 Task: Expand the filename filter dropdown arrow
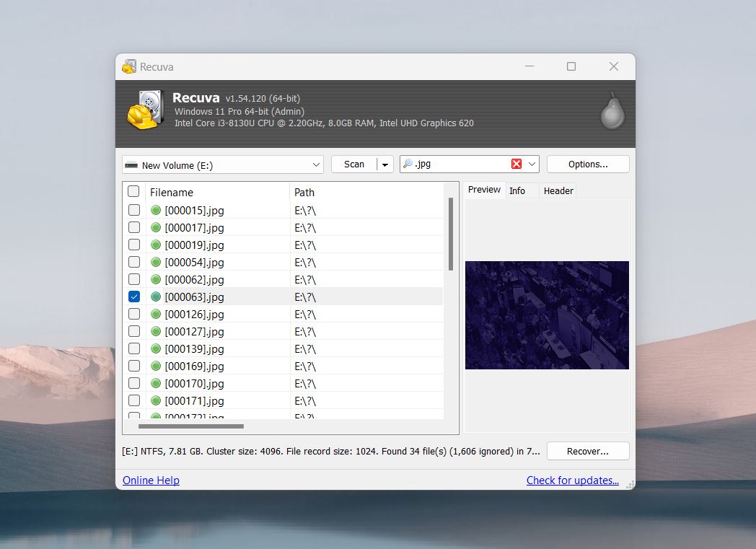[x=532, y=164]
